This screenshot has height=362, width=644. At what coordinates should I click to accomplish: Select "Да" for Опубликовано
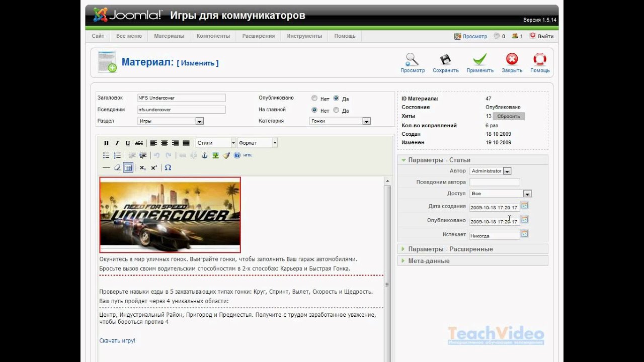(x=336, y=99)
